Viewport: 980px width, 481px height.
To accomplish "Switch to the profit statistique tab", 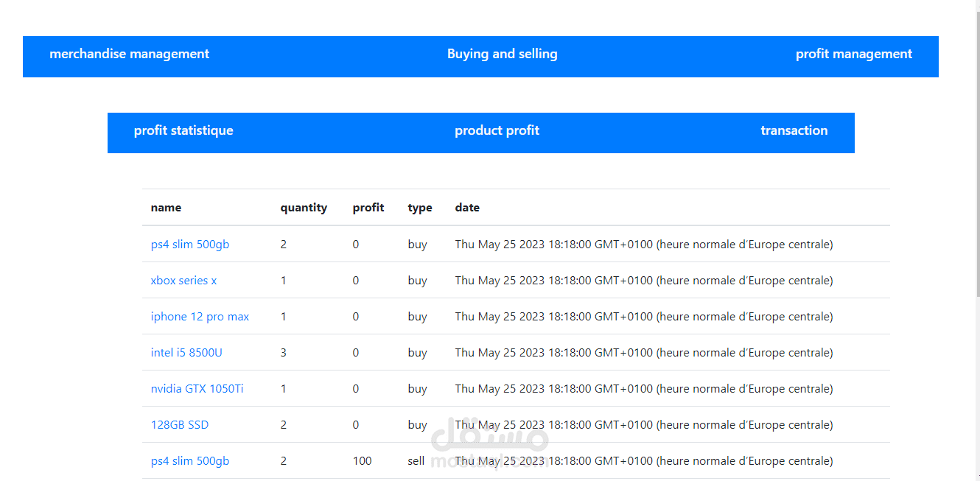I will pos(183,131).
